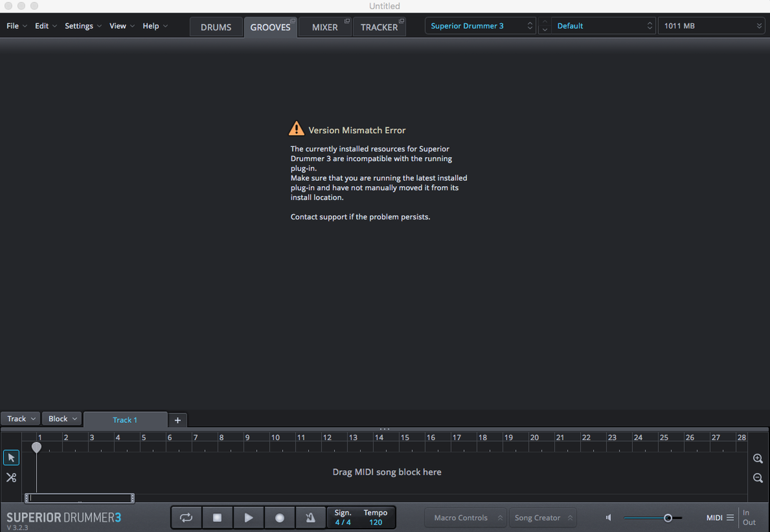Click the 4 / 4 time signature value
770x532 pixels.
coord(343,522)
